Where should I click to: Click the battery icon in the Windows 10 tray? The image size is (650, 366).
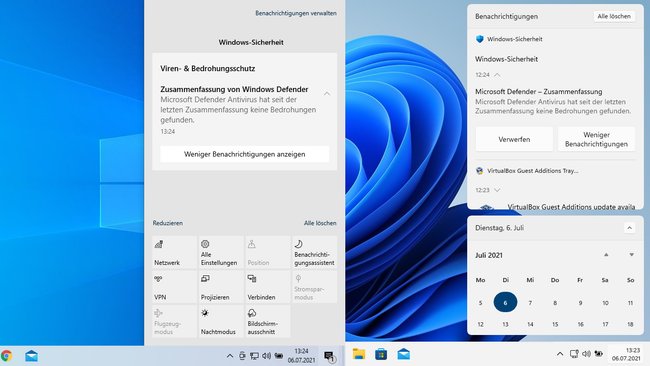(x=279, y=356)
